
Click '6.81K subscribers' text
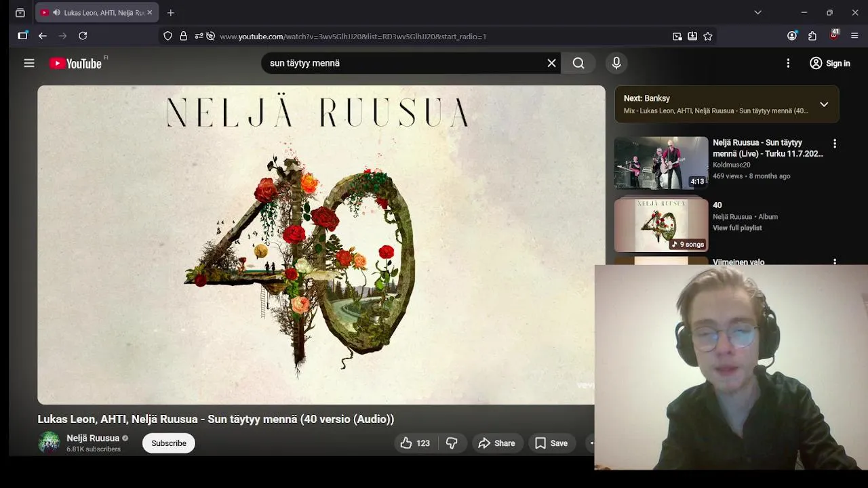[x=94, y=449]
